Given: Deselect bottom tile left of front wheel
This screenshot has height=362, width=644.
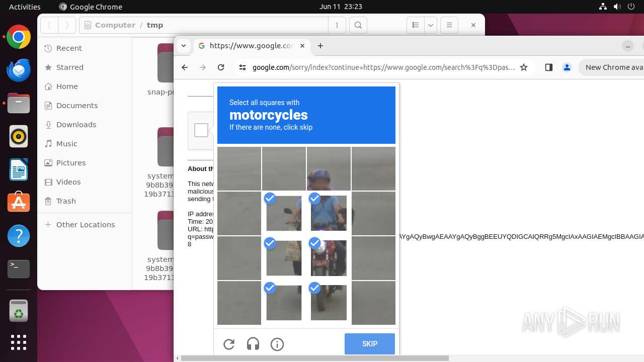Looking at the screenshot, I should tap(284, 303).
